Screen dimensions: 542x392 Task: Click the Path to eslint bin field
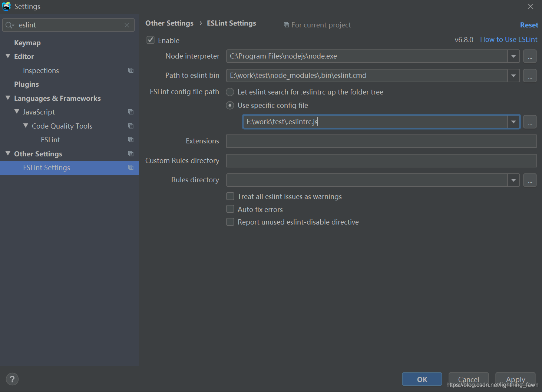pyautogui.click(x=367, y=76)
